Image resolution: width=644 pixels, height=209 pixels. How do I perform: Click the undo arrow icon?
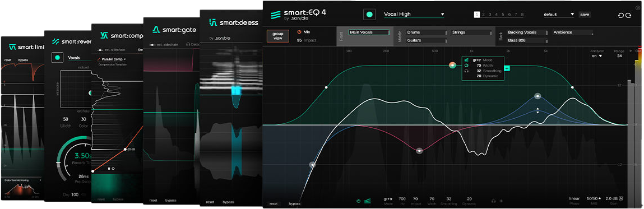coord(621,15)
